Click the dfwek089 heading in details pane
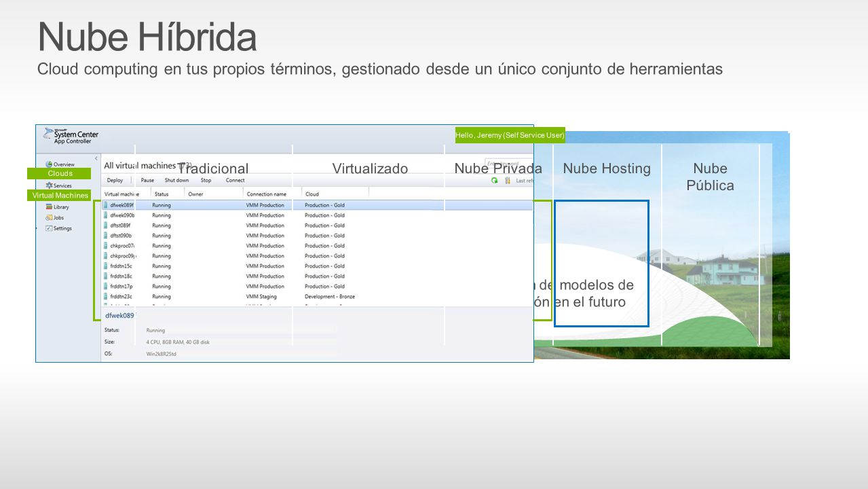868x489 pixels. click(x=119, y=316)
